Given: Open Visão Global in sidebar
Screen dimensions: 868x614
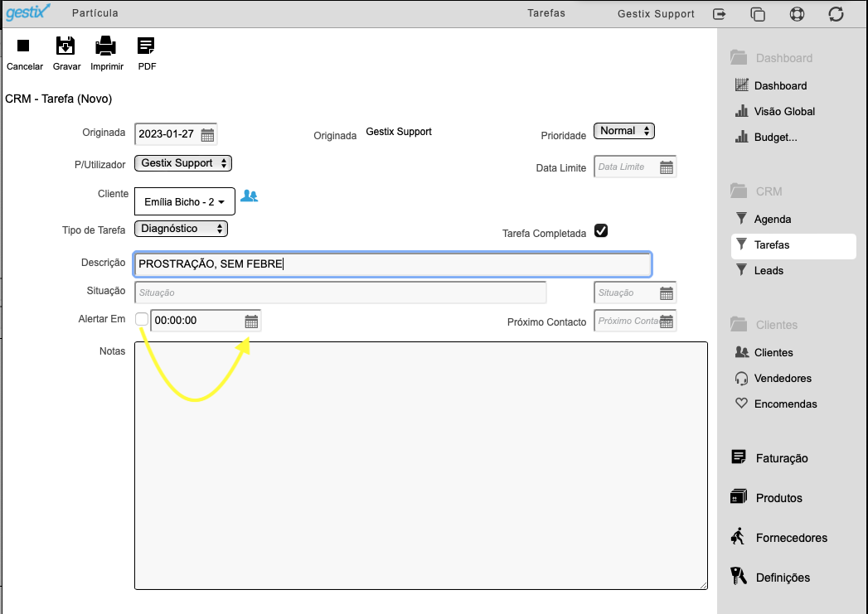Looking at the screenshot, I should coord(774,111).
